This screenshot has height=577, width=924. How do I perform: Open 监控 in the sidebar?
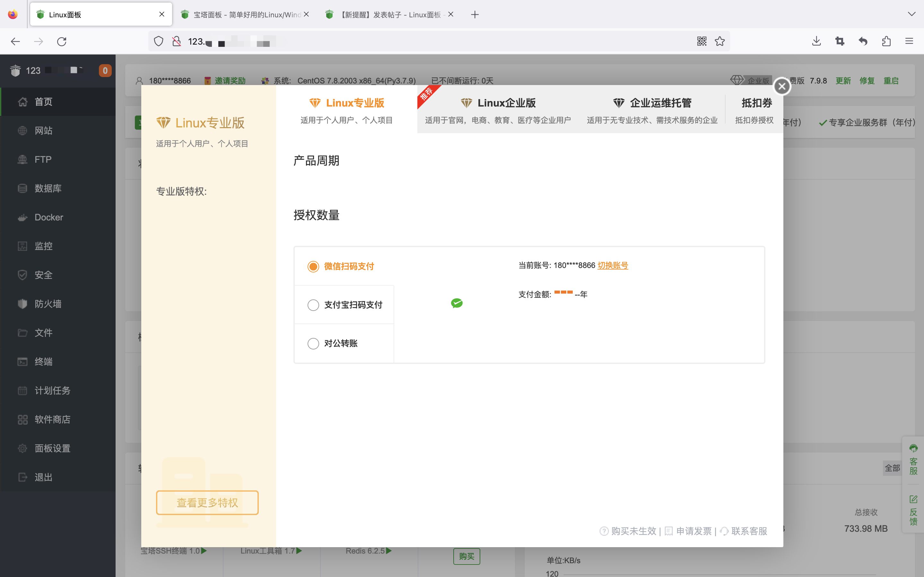[58, 246]
